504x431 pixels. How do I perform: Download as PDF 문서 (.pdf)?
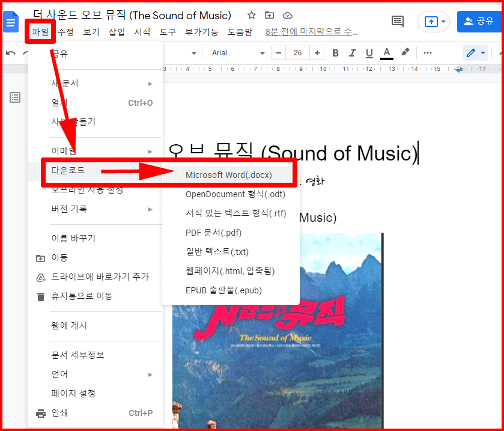coord(231,233)
